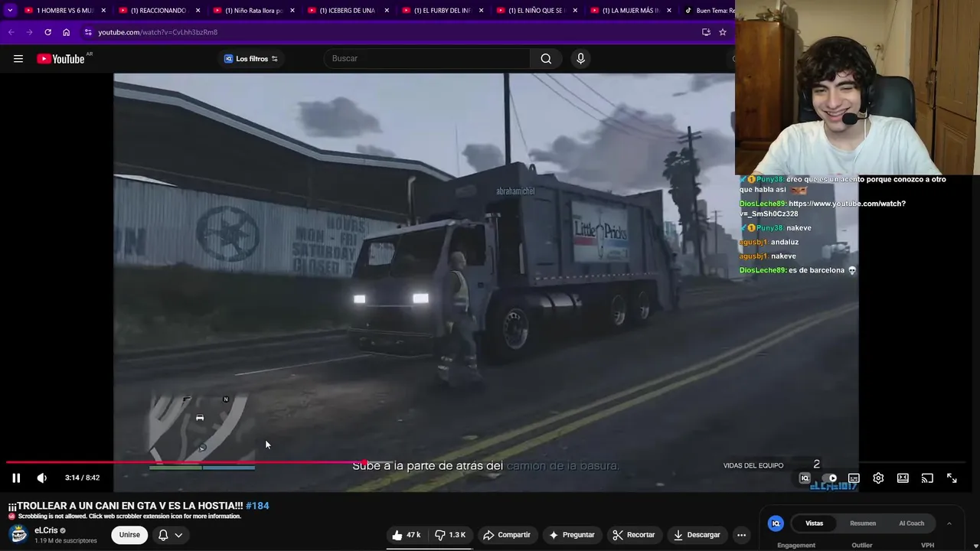Close the '1 HOMBRE VS 6 MU' tab

103,11
